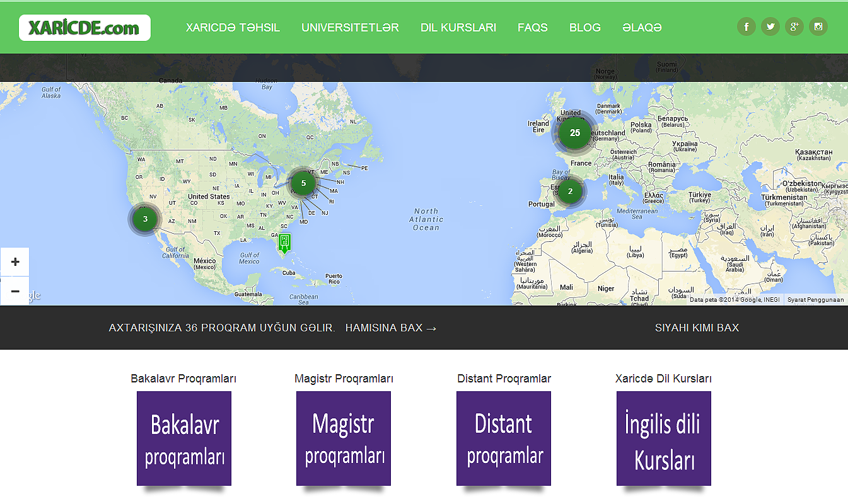848x504 pixels.
Task: Open UNIVERSITETLƏR menu item
Action: pos(350,28)
